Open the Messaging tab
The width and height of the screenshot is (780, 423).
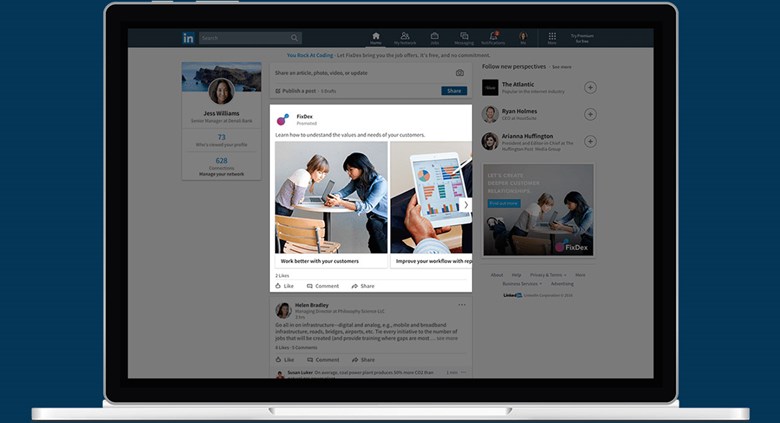coord(464,38)
